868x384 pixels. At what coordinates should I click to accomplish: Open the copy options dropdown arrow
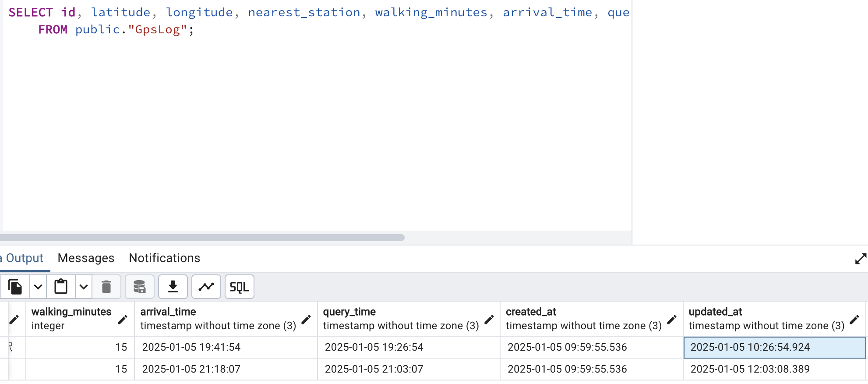(38, 287)
